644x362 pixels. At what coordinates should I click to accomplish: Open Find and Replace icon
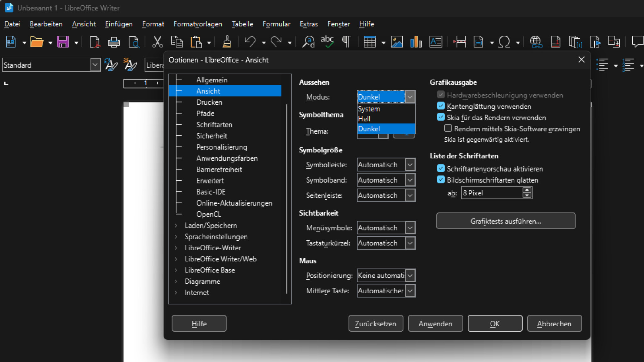[x=308, y=42]
